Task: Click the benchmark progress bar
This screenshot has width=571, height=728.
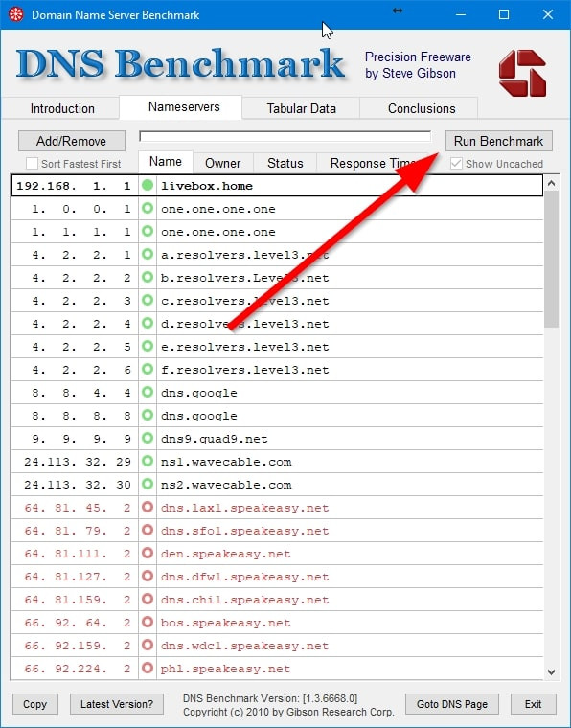Action: click(285, 136)
